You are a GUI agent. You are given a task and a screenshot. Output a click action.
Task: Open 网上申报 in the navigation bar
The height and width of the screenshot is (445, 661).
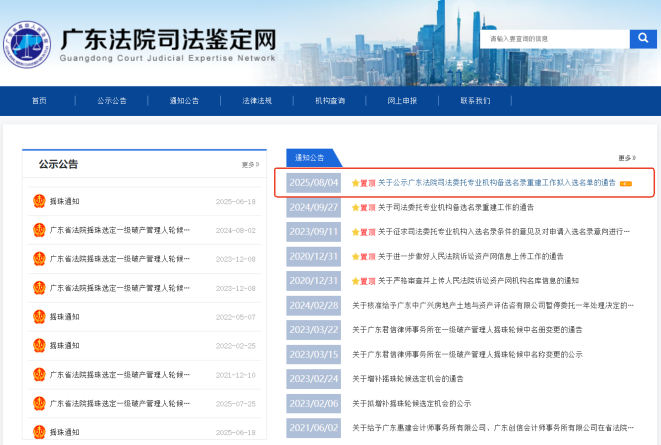point(402,101)
